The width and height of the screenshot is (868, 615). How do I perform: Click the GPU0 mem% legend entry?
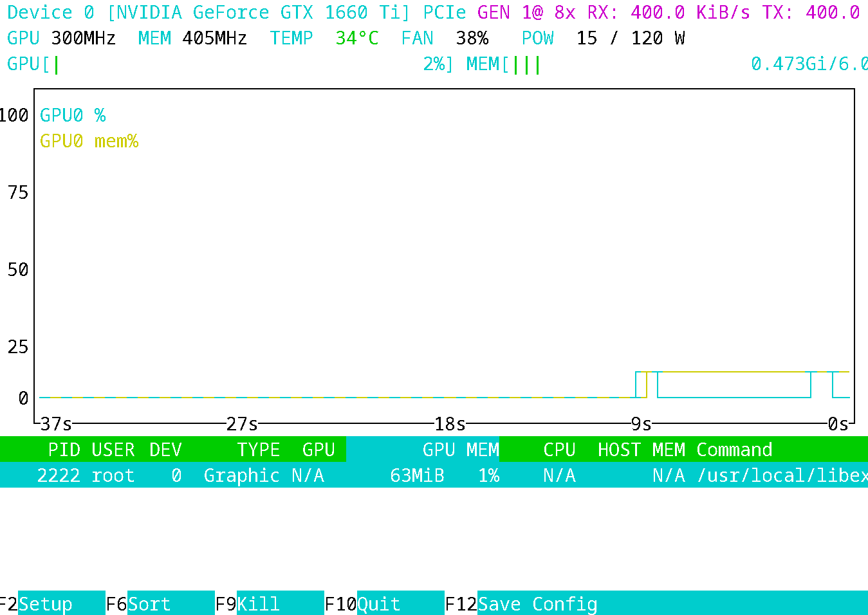pos(89,141)
